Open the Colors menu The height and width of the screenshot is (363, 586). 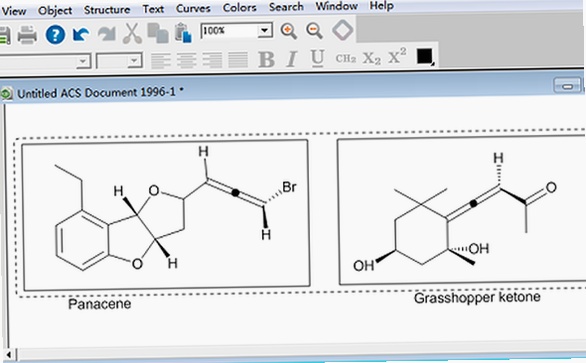(x=239, y=7)
